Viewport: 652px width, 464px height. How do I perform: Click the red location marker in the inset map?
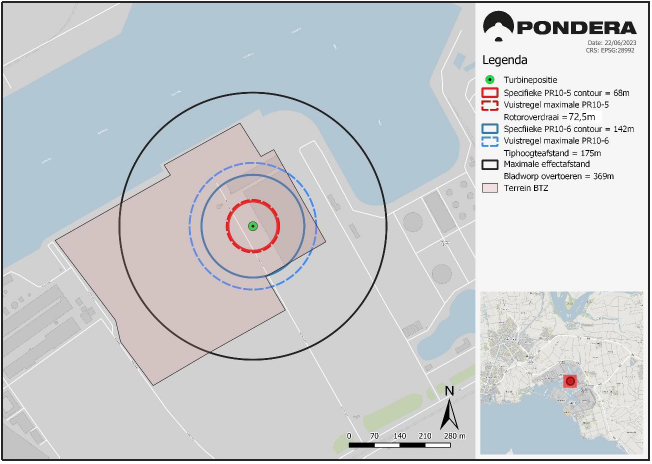pyautogui.click(x=570, y=381)
